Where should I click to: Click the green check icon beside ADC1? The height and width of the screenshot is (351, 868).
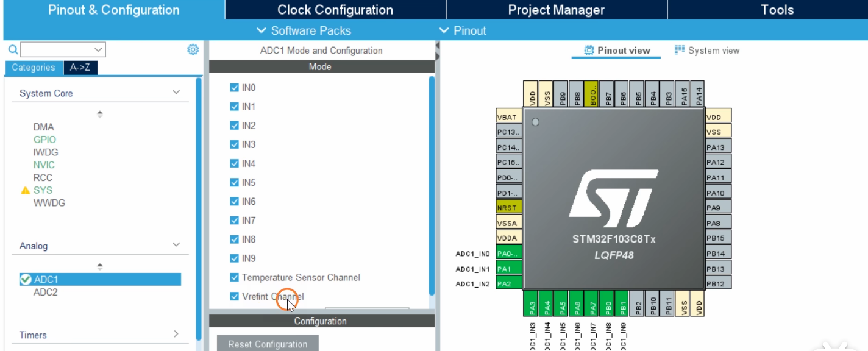coord(26,279)
